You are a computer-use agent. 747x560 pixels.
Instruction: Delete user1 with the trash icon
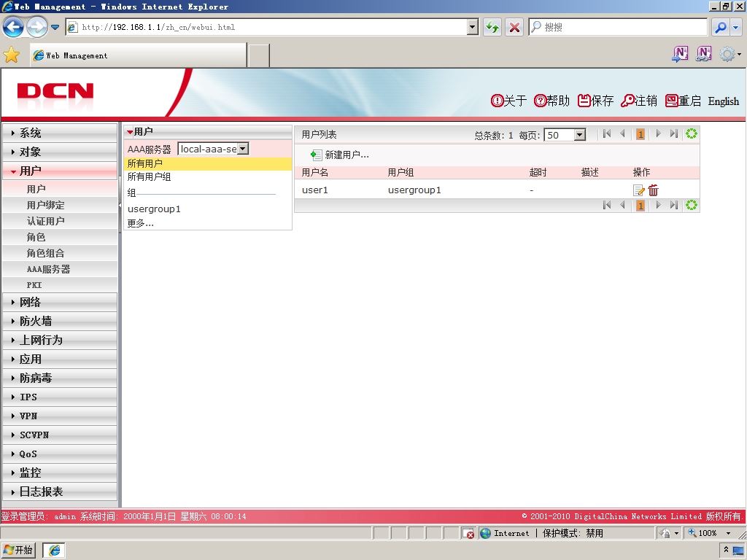click(x=653, y=190)
